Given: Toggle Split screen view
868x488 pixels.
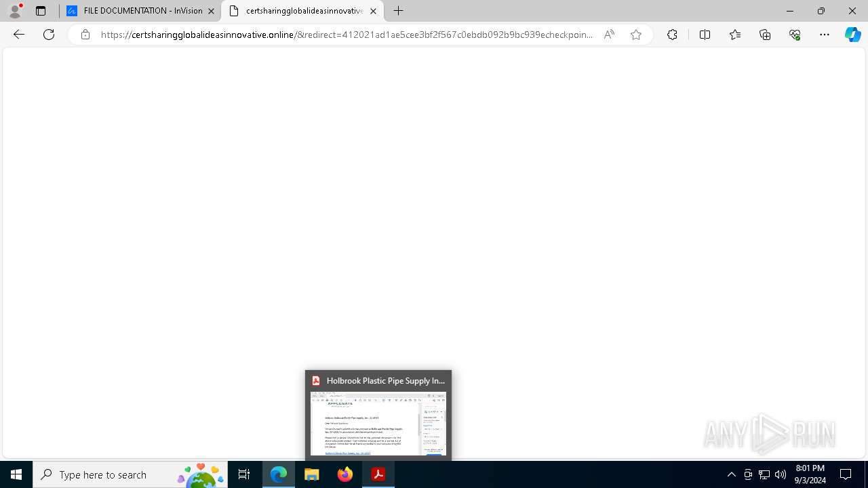Looking at the screenshot, I should (x=705, y=35).
